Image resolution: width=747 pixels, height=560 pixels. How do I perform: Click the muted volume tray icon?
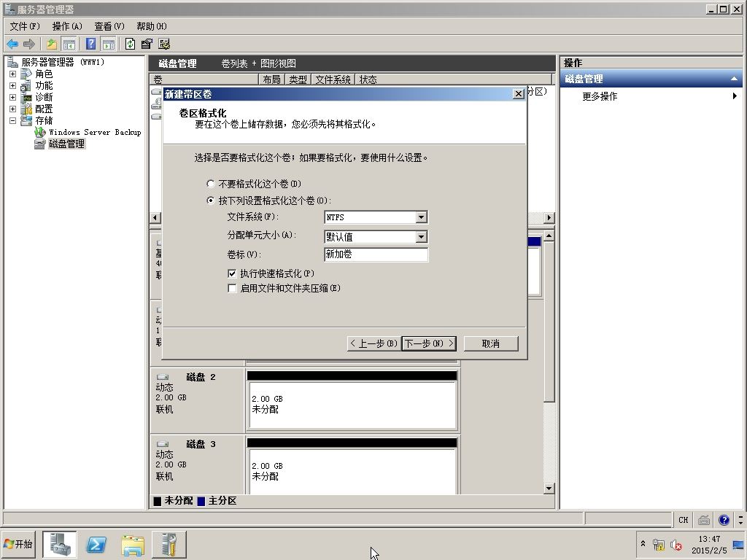(676, 544)
